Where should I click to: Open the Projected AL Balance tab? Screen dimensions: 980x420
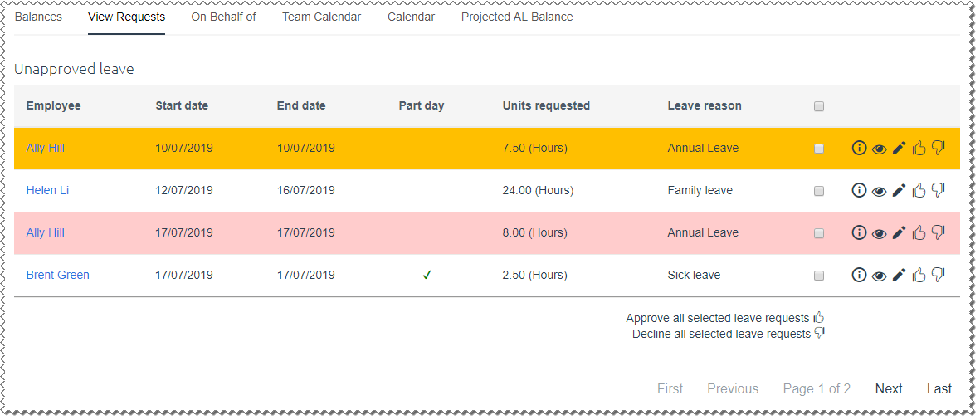pos(516,17)
